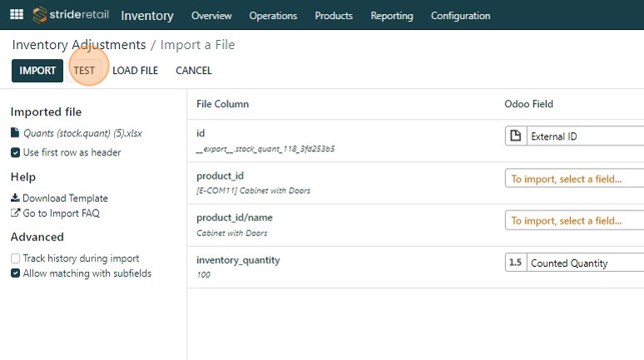
Task: Click the External ID field type icon
Action: [x=516, y=136]
